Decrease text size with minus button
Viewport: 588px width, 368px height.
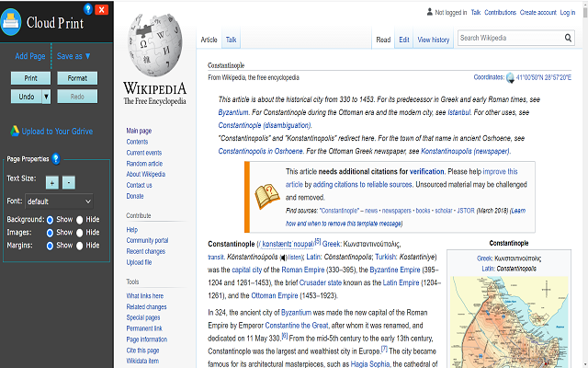(69, 182)
